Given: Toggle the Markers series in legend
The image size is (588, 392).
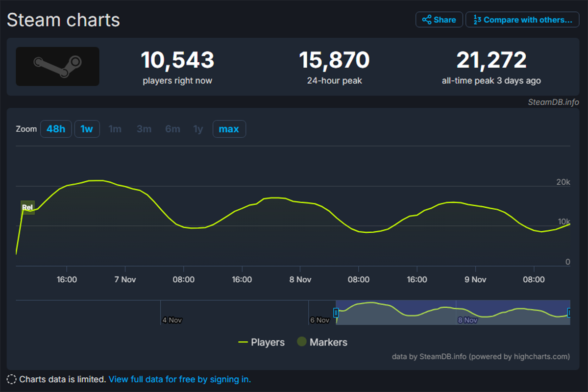Looking at the screenshot, I should [x=328, y=343].
